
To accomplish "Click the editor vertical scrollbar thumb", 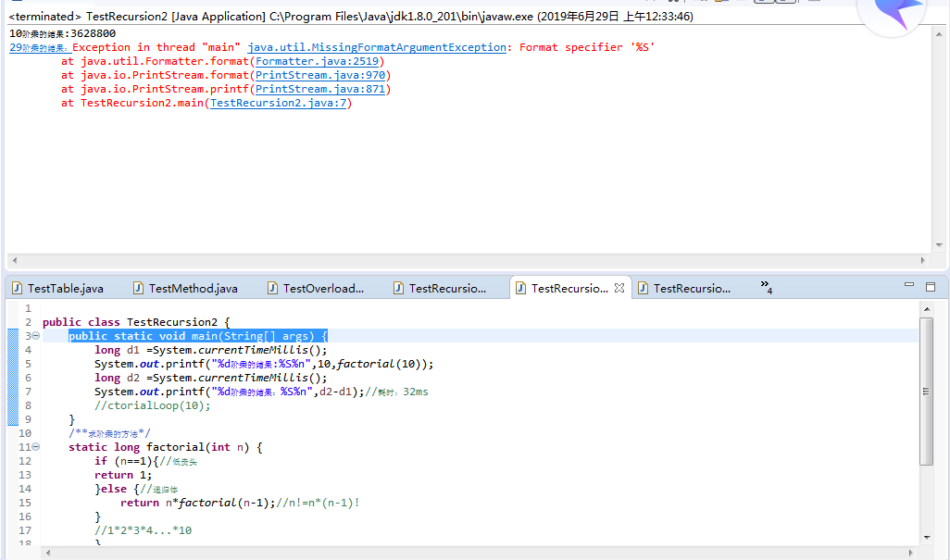I will click(926, 392).
